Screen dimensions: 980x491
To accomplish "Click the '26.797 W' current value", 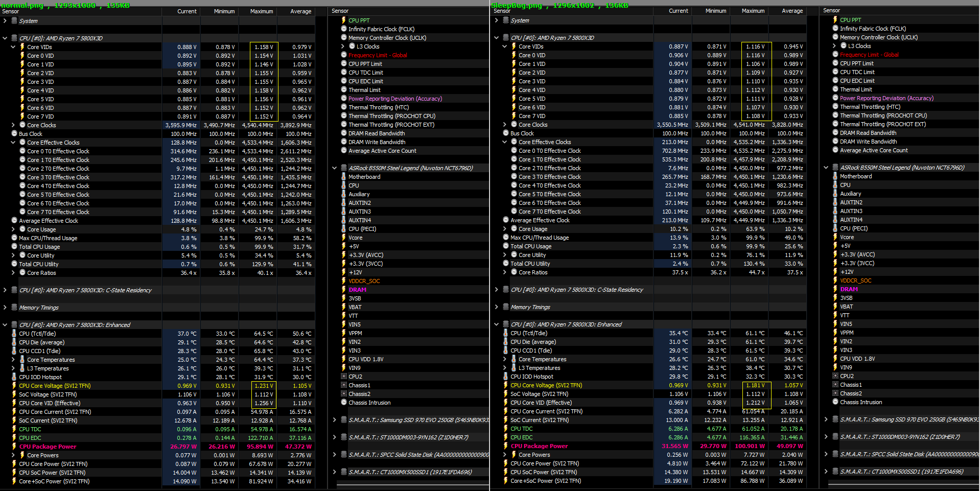I will click(183, 447).
